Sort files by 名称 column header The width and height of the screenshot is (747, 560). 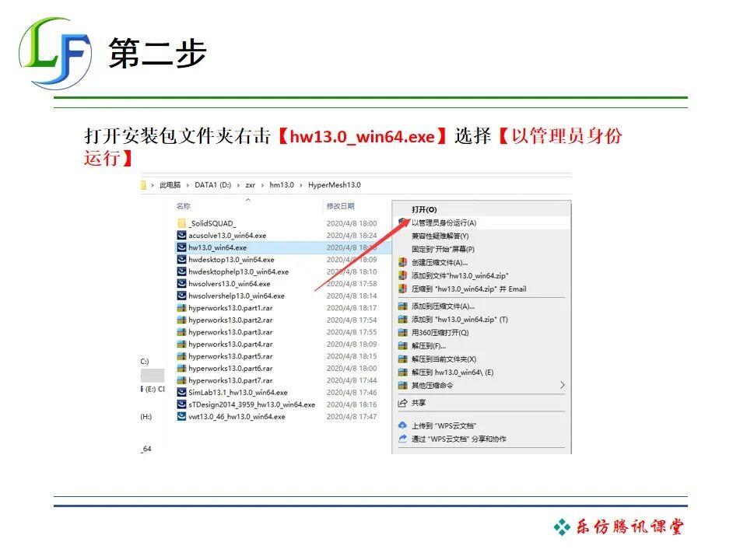click(x=184, y=206)
